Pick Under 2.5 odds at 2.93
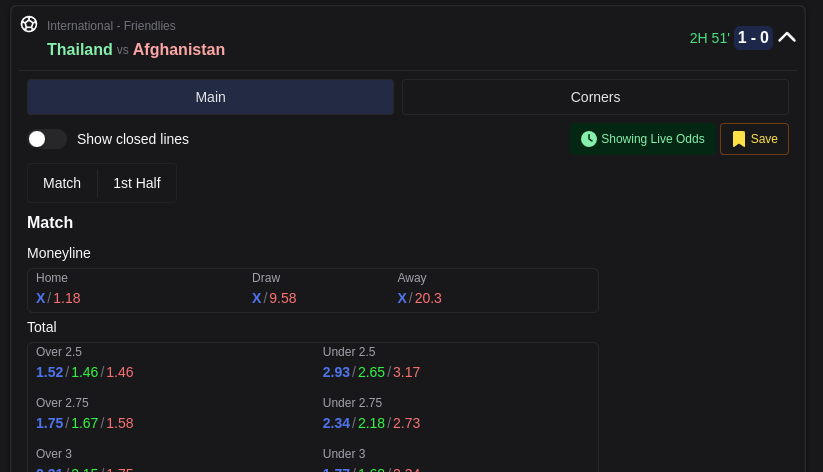The height and width of the screenshot is (472, 823). click(x=336, y=372)
